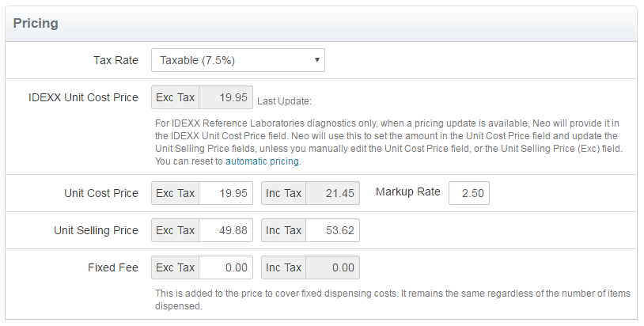The height and width of the screenshot is (326, 644).
Task: Click the Unit Selling Price Exc Tax input
Action: pos(226,230)
